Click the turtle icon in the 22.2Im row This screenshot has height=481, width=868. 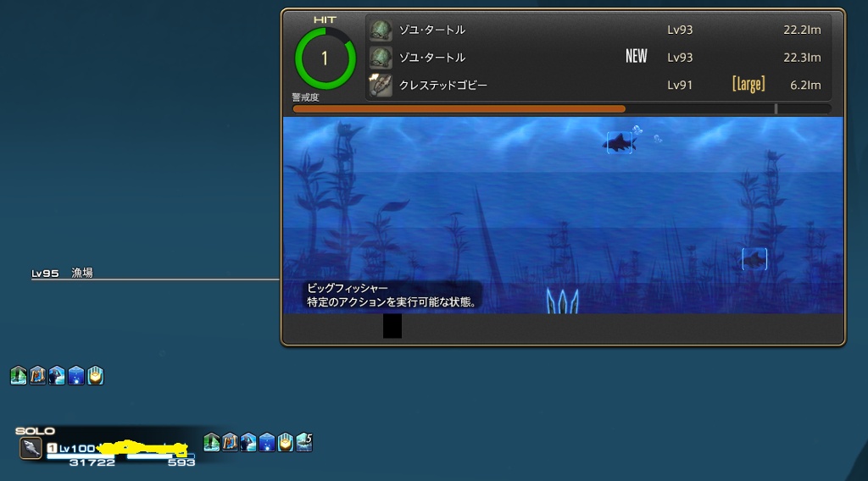(381, 30)
